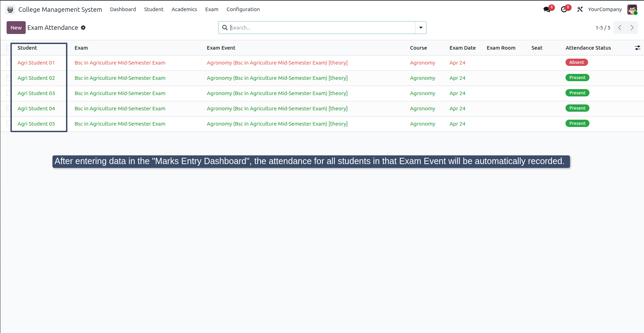Click Present badge for Agri Student 02

pyautogui.click(x=577, y=78)
